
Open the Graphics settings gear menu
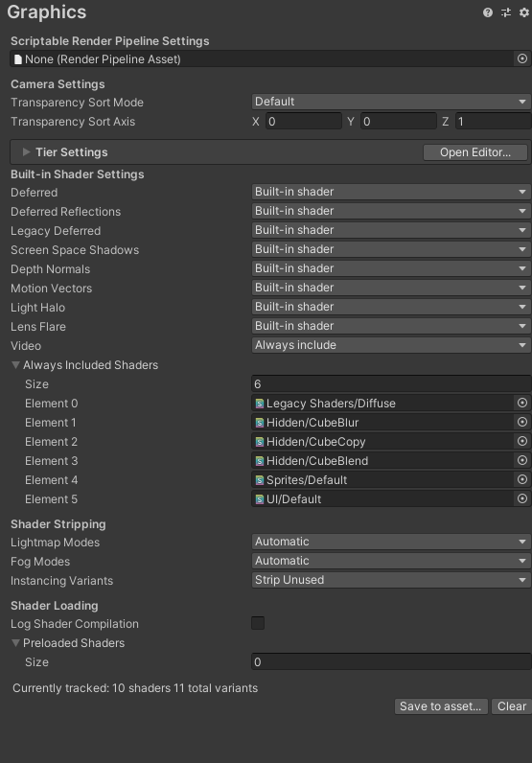524,12
